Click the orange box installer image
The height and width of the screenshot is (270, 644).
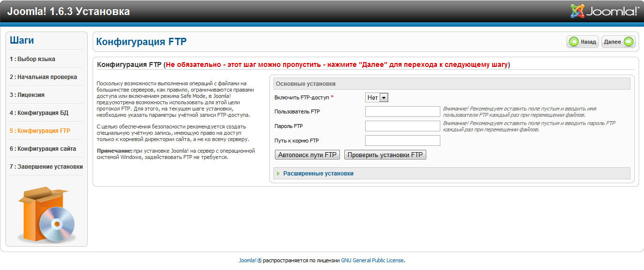(47, 214)
